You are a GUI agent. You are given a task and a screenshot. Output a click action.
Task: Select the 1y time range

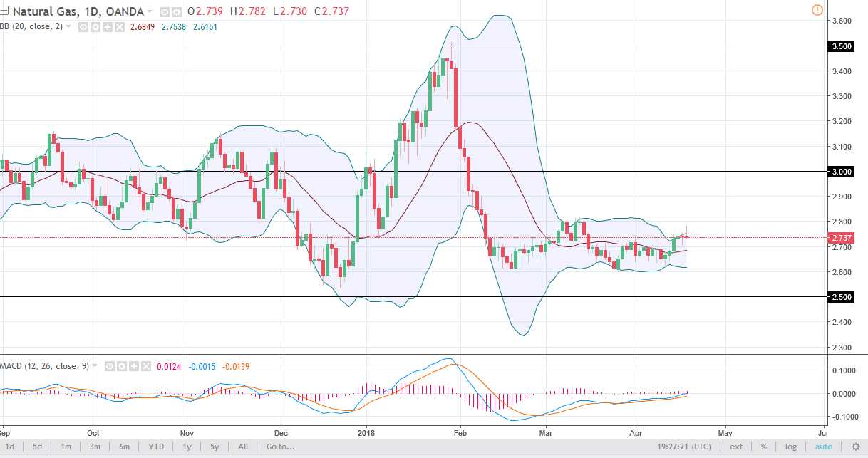tap(187, 447)
